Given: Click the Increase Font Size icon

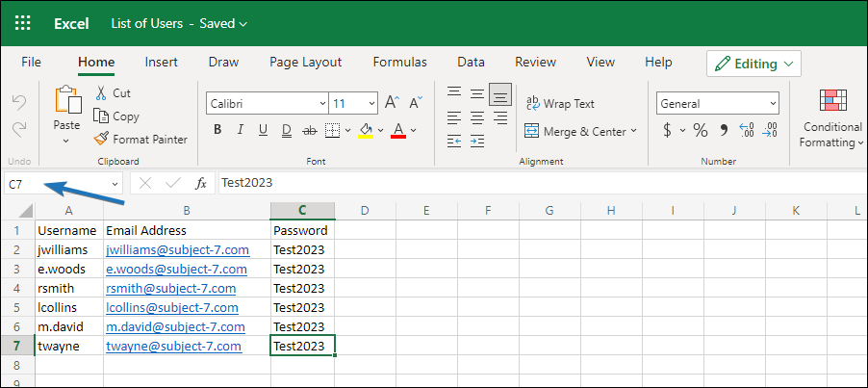Looking at the screenshot, I should [x=392, y=103].
